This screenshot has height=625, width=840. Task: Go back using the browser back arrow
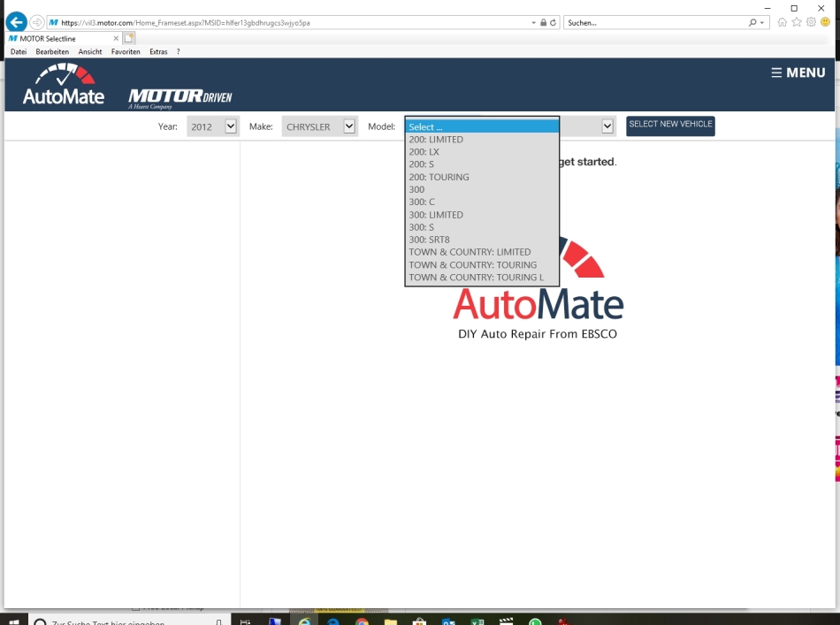[16, 22]
